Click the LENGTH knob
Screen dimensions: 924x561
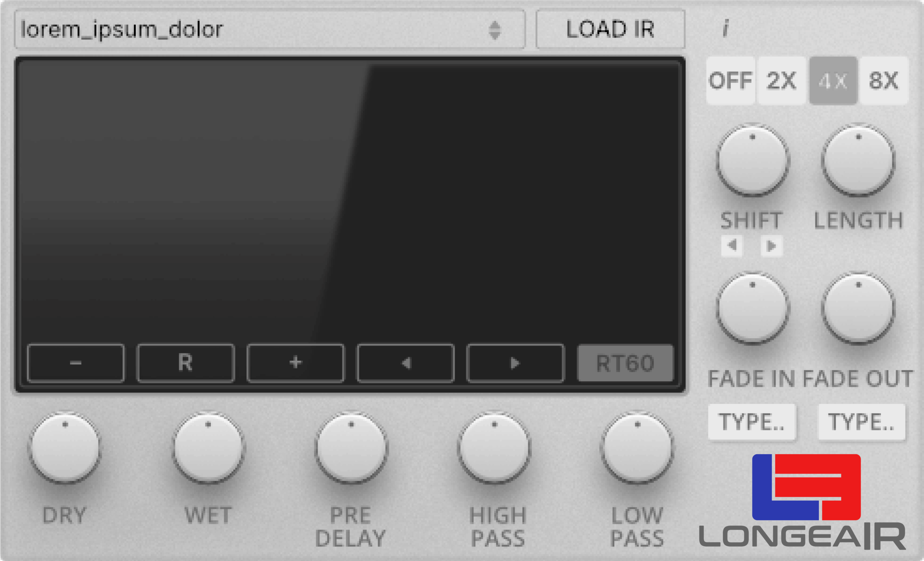tap(858, 160)
